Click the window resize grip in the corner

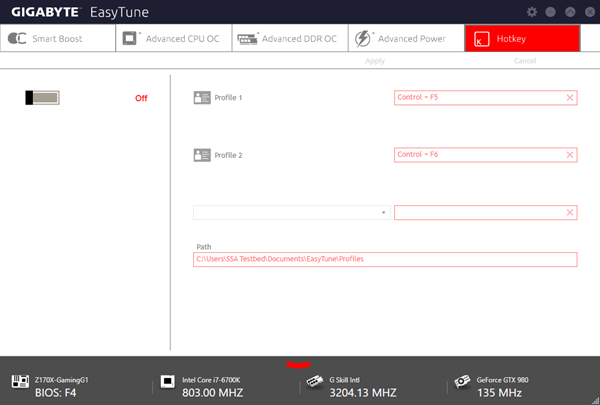click(x=596, y=401)
